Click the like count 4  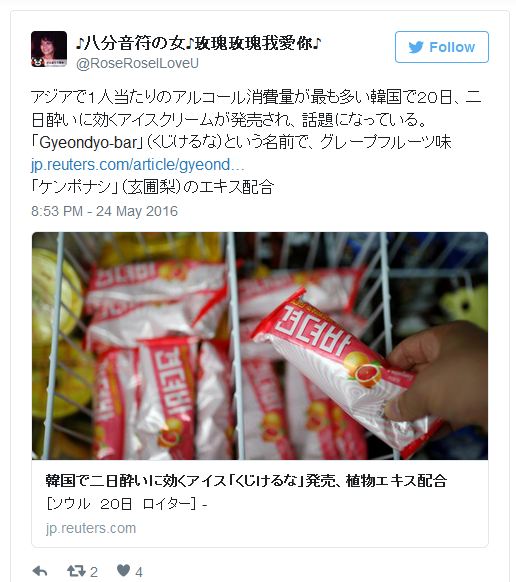click(139, 572)
